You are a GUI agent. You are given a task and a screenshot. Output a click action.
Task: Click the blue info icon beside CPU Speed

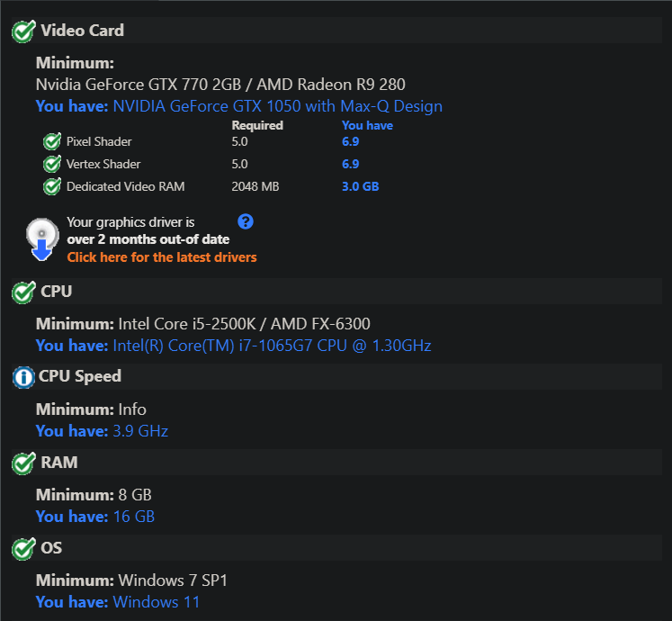coord(23,377)
